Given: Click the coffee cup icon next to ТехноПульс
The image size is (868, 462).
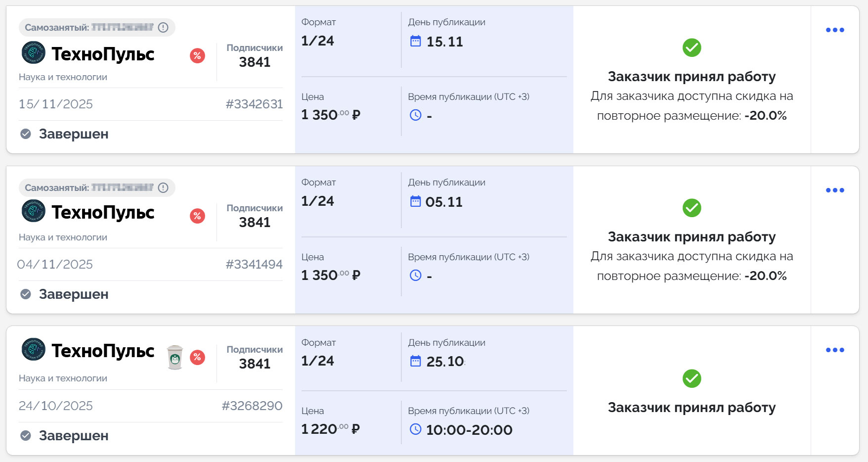Looking at the screenshot, I should tap(175, 357).
